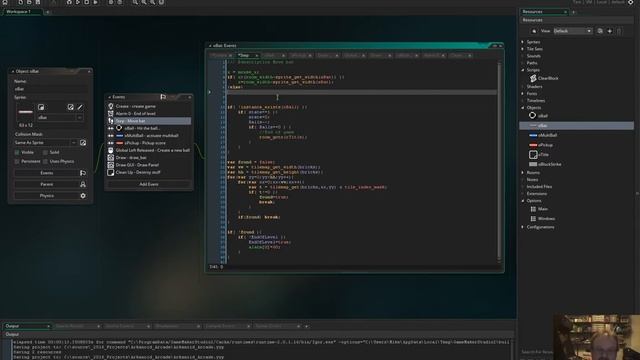The width and height of the screenshot is (640, 360).
Task: Select Clean Up - Destroy stuff event
Action: pyautogui.click(x=149, y=172)
